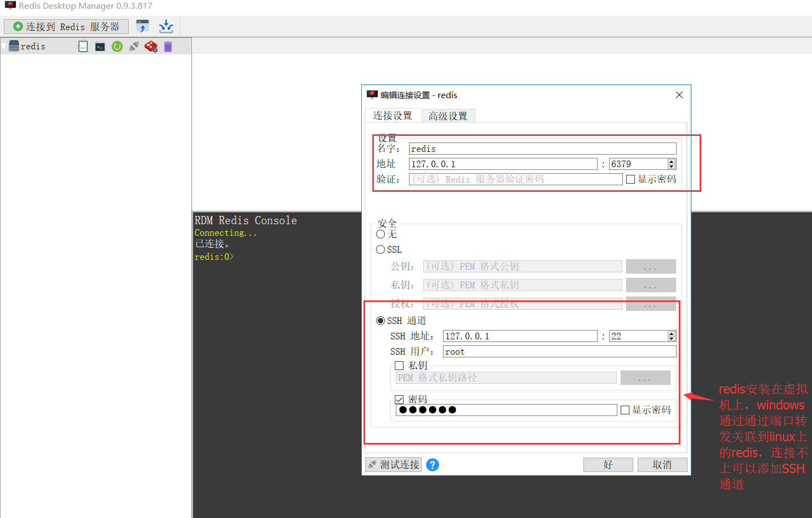The width and height of the screenshot is (812, 518).
Task: Click the 地址 host address field
Action: pos(503,164)
